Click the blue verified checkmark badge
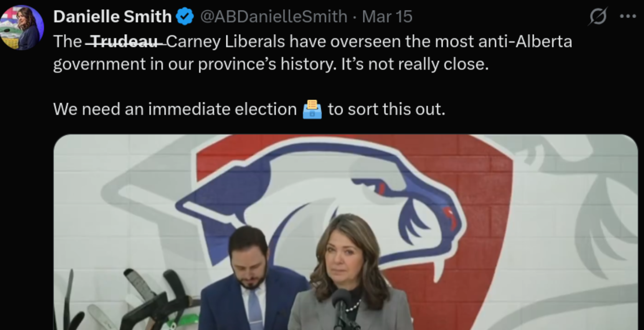The width and height of the screenshot is (644, 330). (x=184, y=17)
